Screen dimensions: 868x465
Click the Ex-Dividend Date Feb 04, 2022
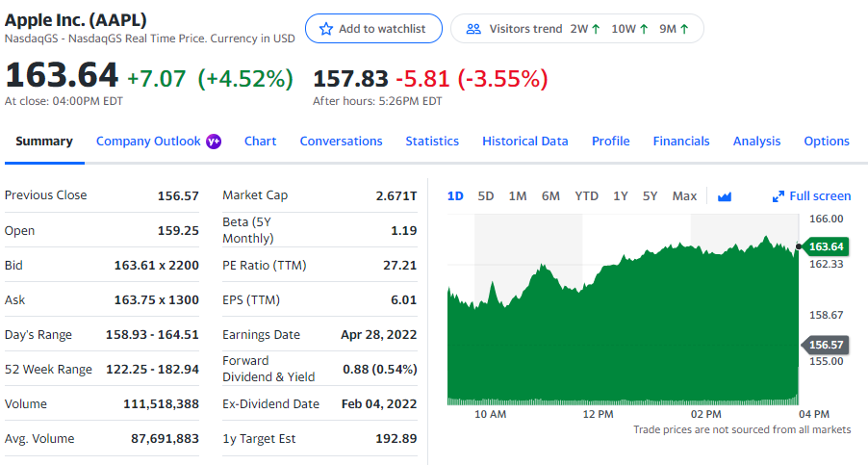pyautogui.click(x=379, y=404)
